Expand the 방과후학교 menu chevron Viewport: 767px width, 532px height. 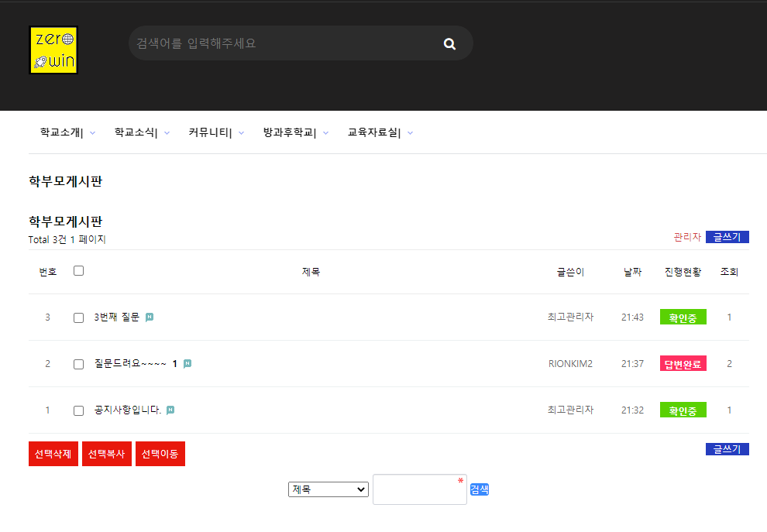(x=325, y=133)
